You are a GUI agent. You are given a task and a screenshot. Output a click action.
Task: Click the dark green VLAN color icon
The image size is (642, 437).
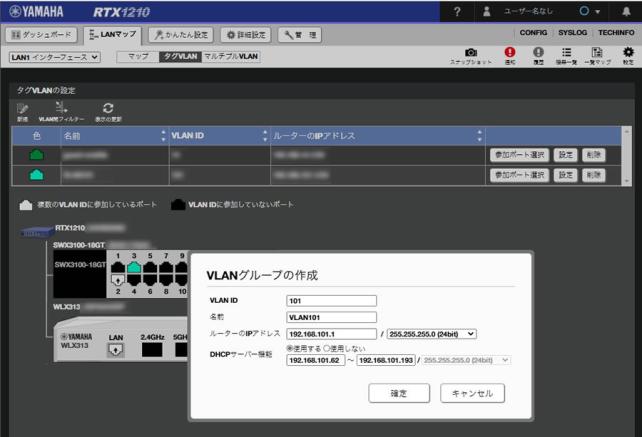pos(36,155)
